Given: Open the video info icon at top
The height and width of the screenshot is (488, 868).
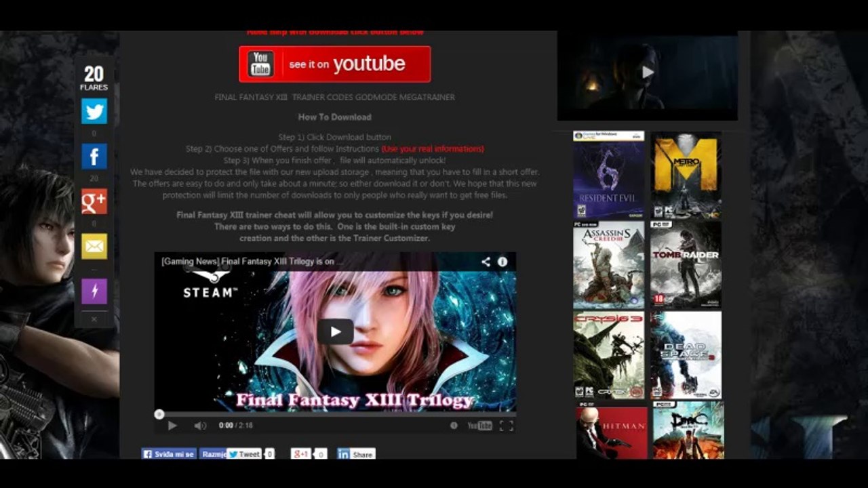Looking at the screenshot, I should [x=502, y=262].
